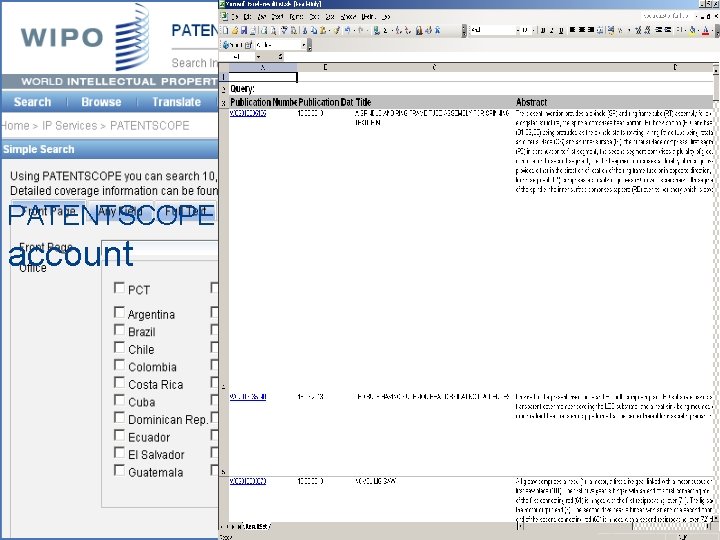Screen dimensions: 720x540
Task: Center cell text in Excel
Action: coord(582,30)
